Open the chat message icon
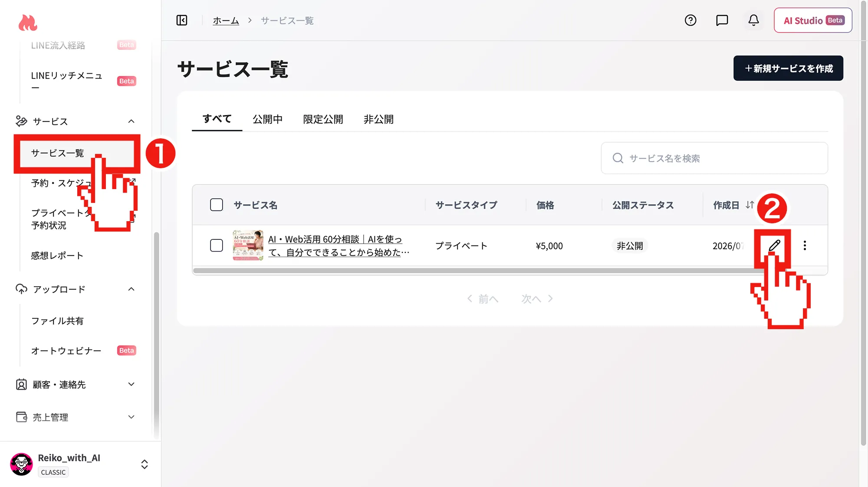This screenshot has height=487, width=868. (722, 20)
